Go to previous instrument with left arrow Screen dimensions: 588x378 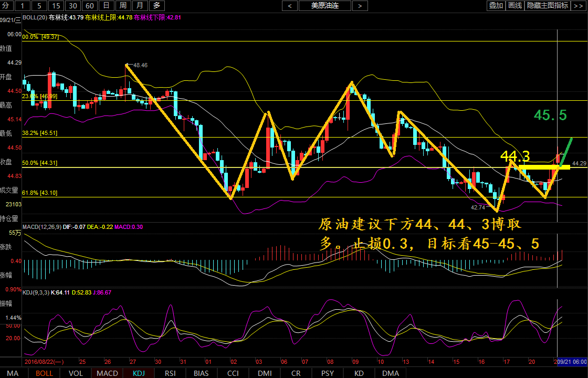290,6
